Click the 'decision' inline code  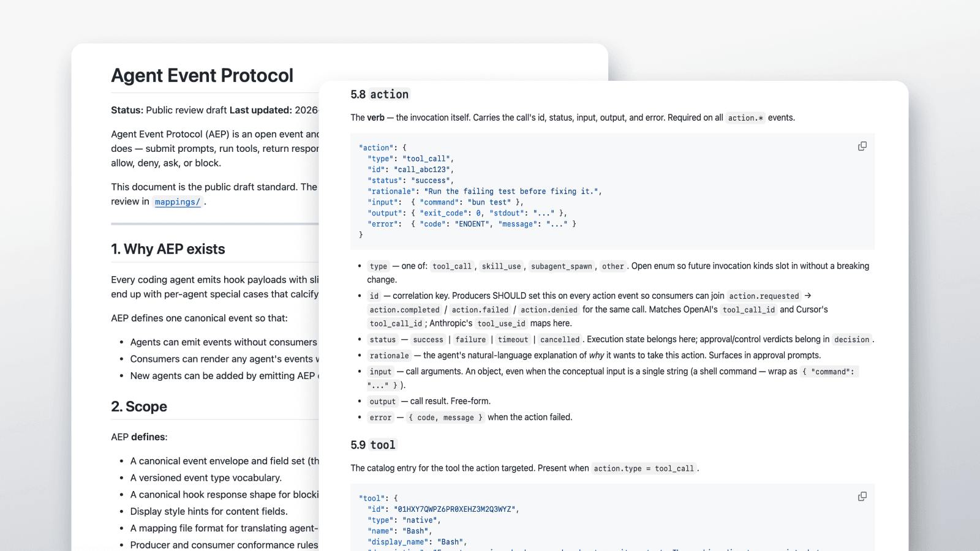click(x=851, y=340)
